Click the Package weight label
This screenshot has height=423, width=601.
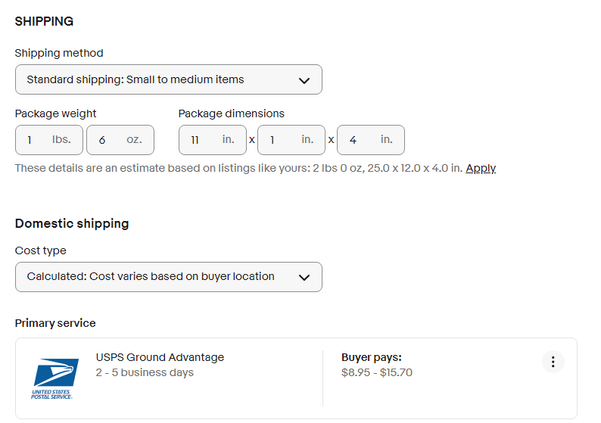pyautogui.click(x=56, y=113)
